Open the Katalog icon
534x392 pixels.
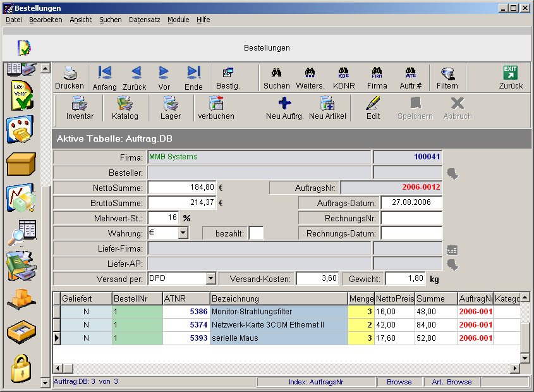point(124,104)
